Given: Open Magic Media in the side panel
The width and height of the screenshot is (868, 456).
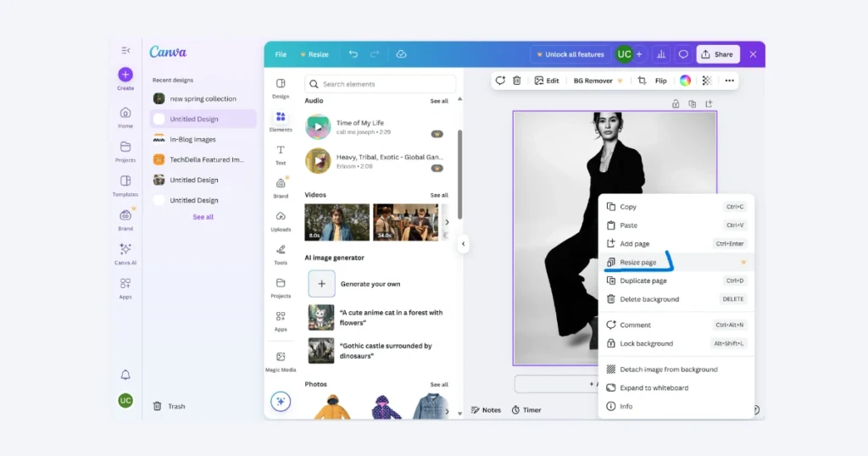Looking at the screenshot, I should (x=281, y=361).
